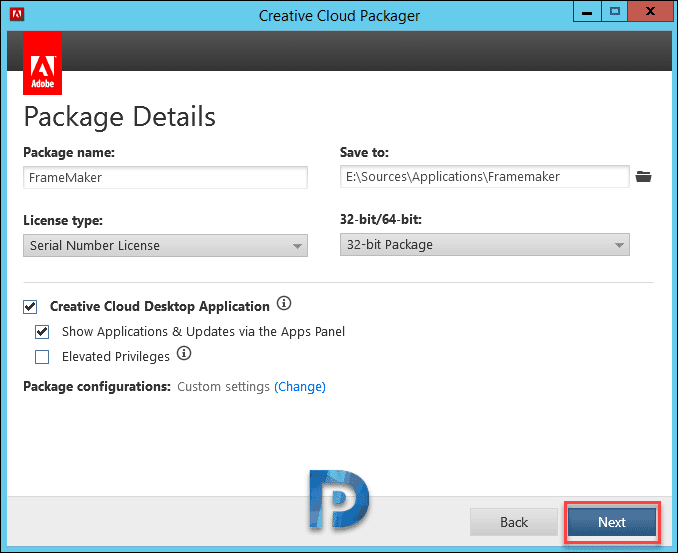Viewport: 678px width, 553px height.
Task: Uncheck Creative Cloud Desktop Application checkbox
Action: tap(30, 307)
